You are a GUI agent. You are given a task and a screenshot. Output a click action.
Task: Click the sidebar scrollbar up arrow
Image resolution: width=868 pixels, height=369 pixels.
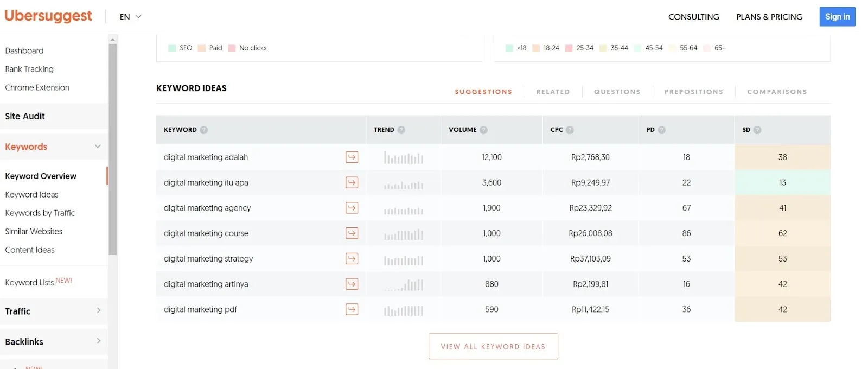(112, 39)
